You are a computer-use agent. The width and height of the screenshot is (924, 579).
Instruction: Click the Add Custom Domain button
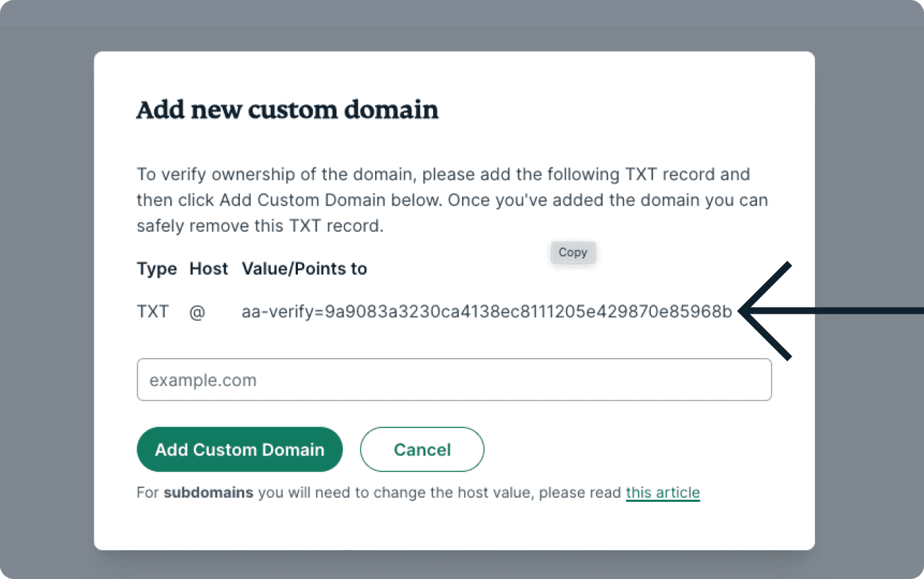(239, 449)
